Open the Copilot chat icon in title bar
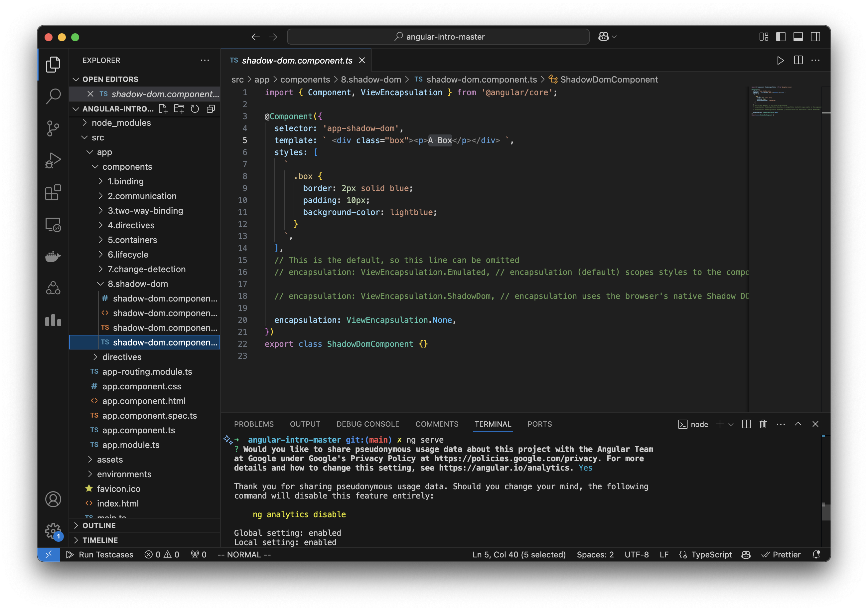 [603, 37]
